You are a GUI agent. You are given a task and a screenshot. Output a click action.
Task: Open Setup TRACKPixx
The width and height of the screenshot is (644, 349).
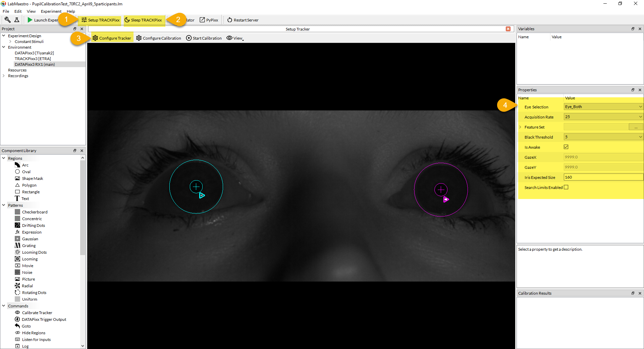click(100, 20)
